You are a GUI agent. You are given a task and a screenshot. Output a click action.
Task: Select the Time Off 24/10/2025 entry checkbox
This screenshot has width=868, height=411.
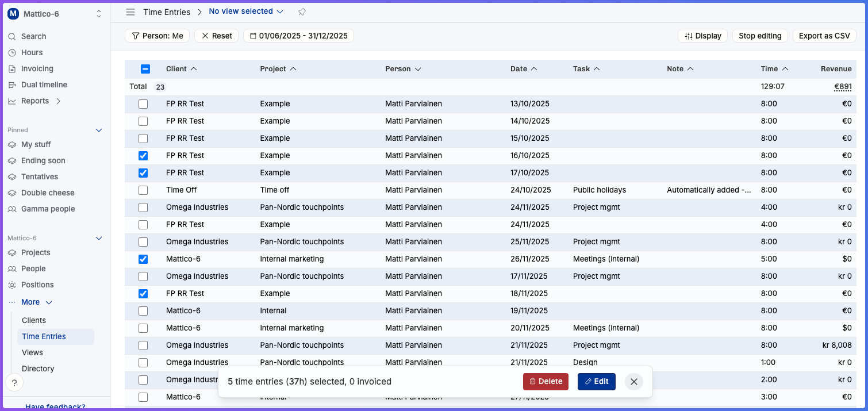click(143, 190)
